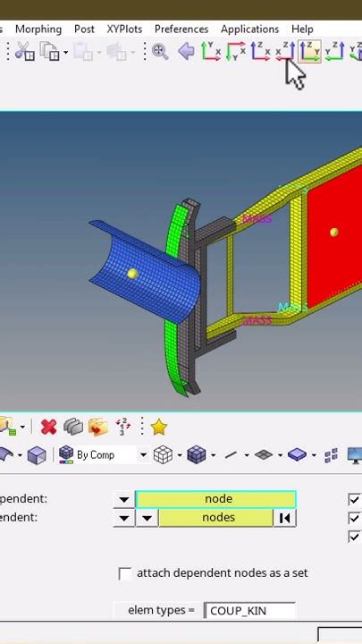Image resolution: width=362 pixels, height=644 pixels.
Task: Click the small purple squares grid icon
Action: pos(332,454)
